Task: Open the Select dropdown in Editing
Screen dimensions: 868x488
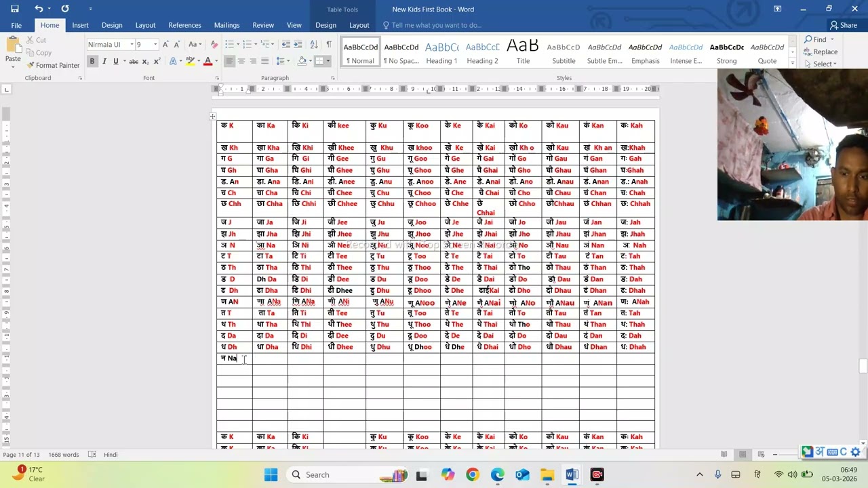Action: pos(824,64)
